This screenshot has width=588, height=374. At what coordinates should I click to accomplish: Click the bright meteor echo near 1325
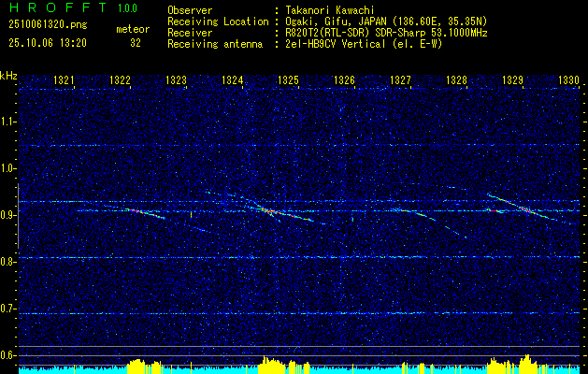(x=273, y=211)
